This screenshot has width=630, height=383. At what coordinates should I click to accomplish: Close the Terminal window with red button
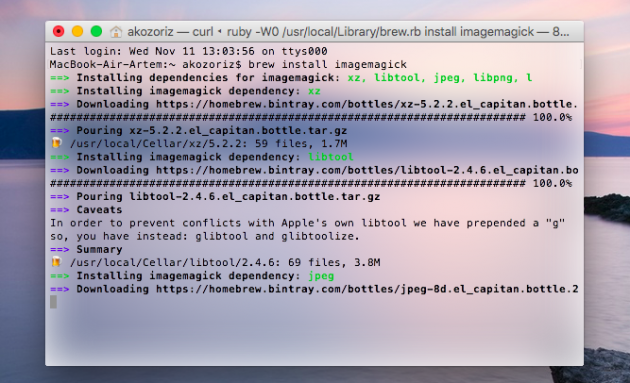59,31
